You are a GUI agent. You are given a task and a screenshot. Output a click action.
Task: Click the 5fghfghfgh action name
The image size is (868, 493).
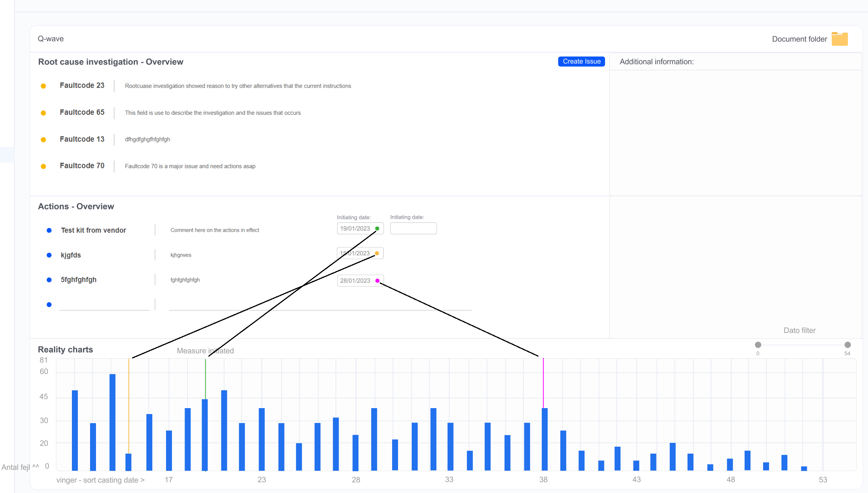(x=79, y=279)
